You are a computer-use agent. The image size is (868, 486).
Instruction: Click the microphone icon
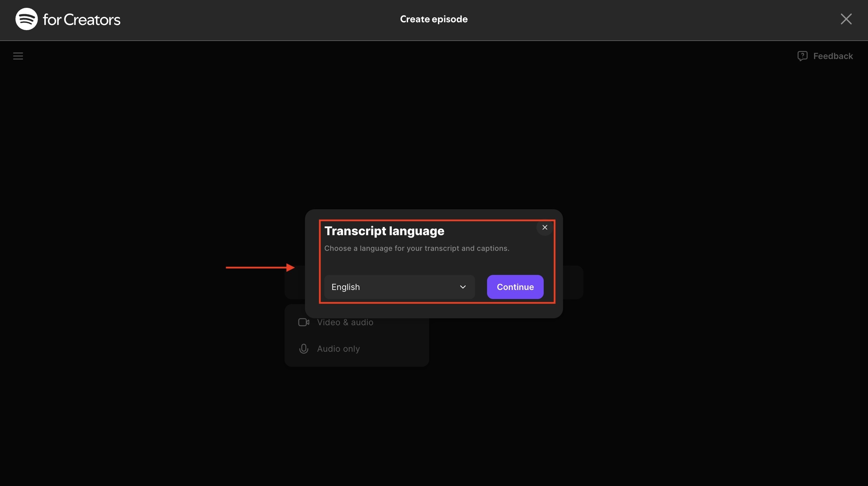click(303, 349)
